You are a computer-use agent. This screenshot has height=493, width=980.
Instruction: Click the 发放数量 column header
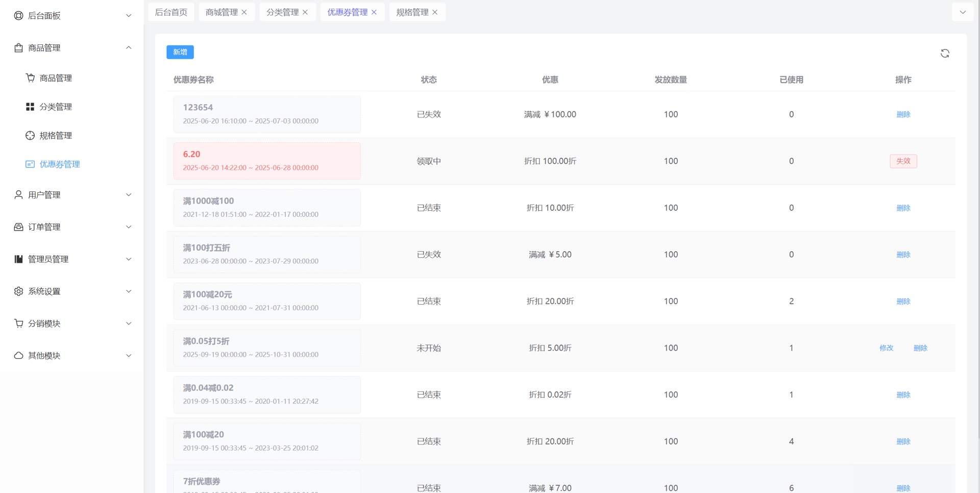click(x=671, y=80)
